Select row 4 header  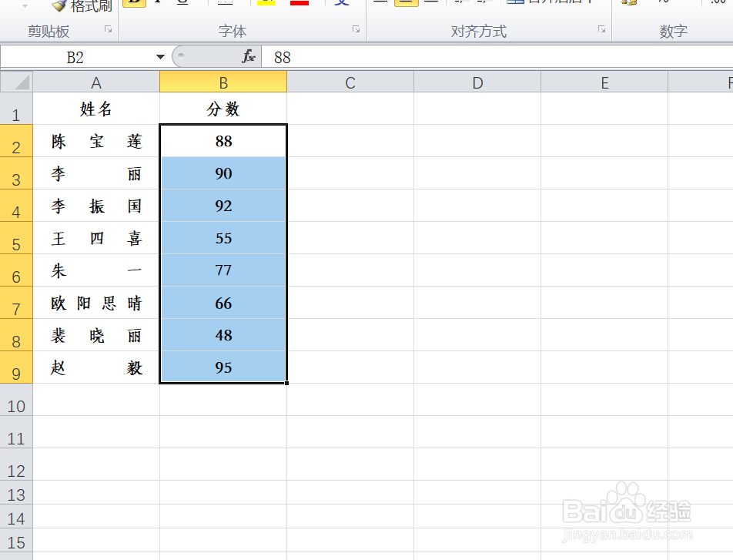(16, 206)
